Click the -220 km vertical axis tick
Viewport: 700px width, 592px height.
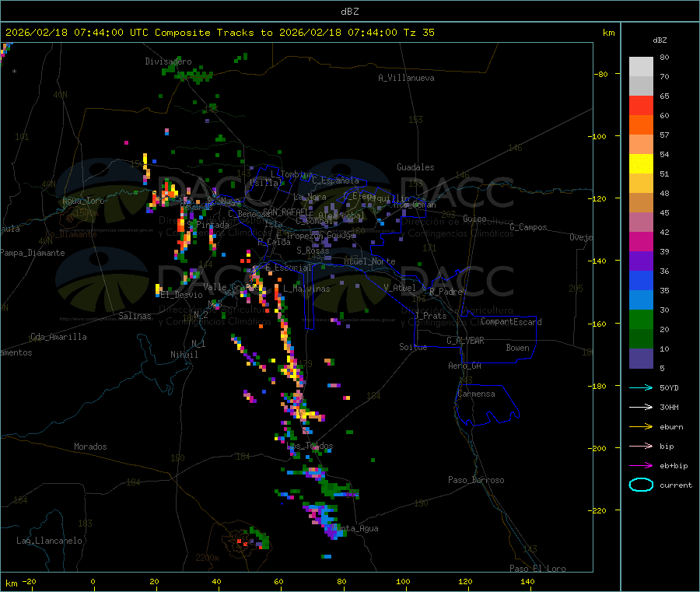click(599, 511)
